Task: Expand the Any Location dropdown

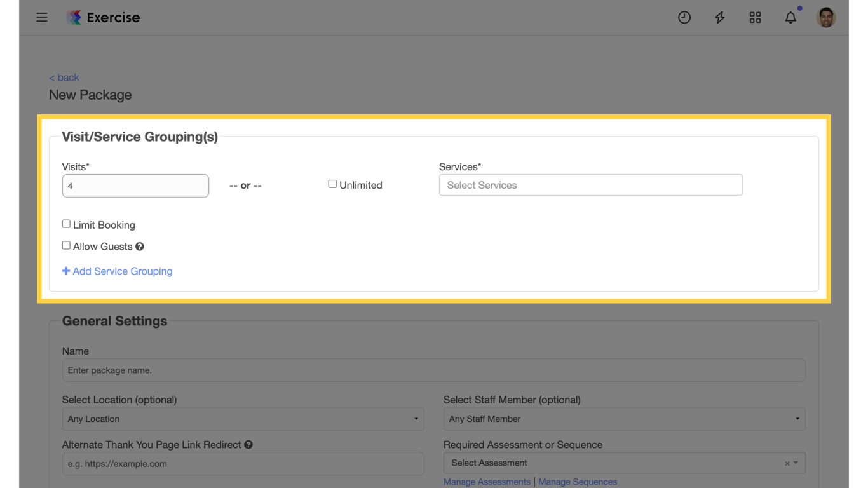Action: coord(243,419)
